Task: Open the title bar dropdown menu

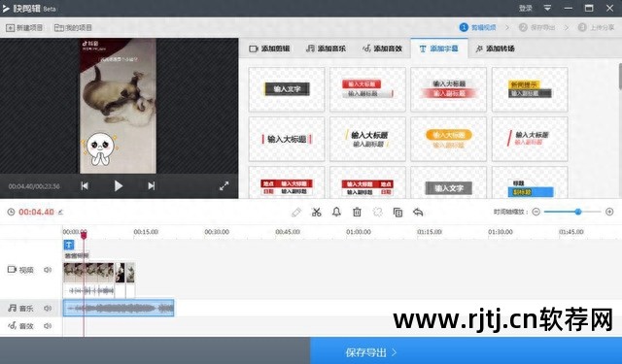Action: [547, 8]
